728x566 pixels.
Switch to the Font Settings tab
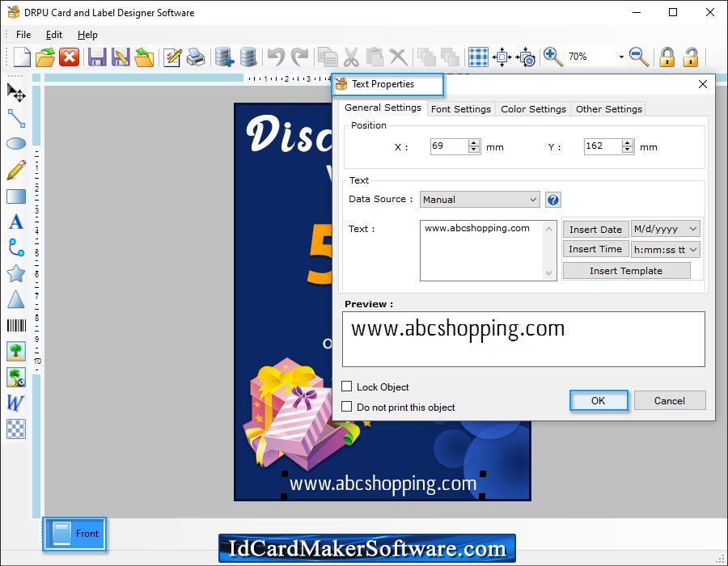tap(460, 109)
